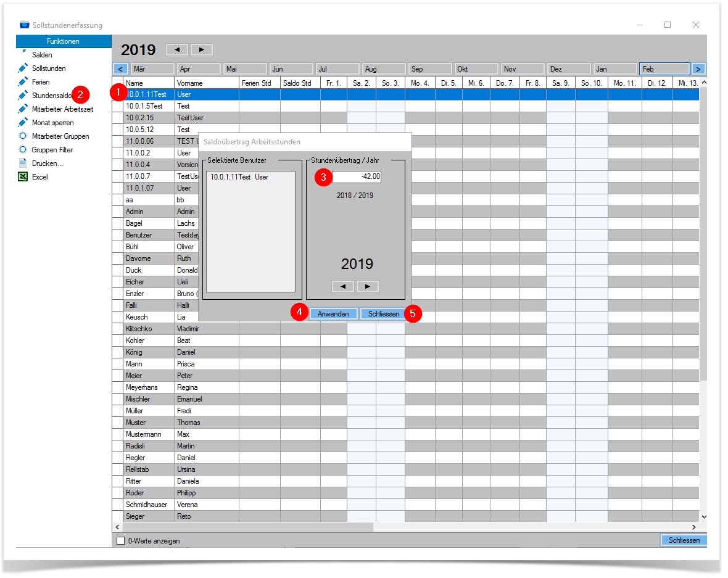The image size is (728, 578).
Task: Select the Dez month tab
Action: tap(569, 69)
